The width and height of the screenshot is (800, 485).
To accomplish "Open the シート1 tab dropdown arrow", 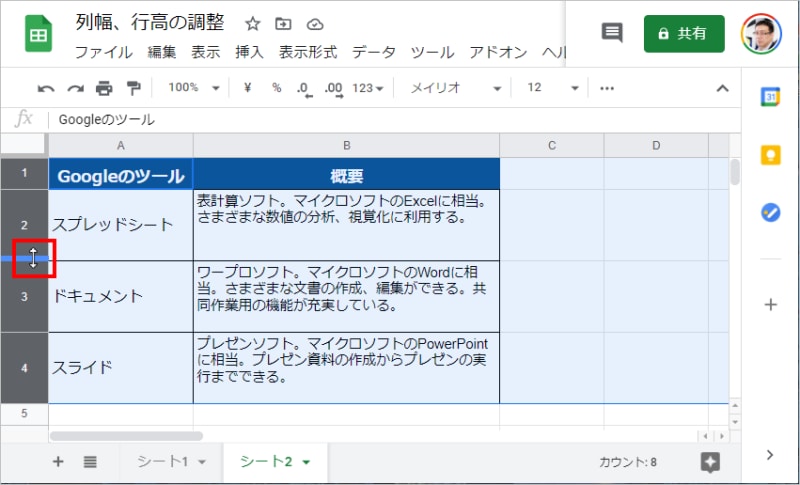I will click(202, 463).
